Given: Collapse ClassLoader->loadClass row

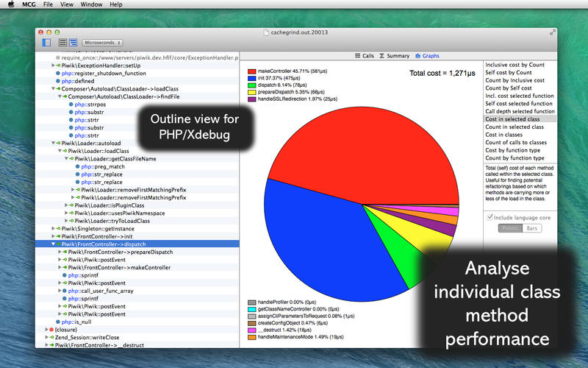Looking at the screenshot, I should click(x=53, y=88).
